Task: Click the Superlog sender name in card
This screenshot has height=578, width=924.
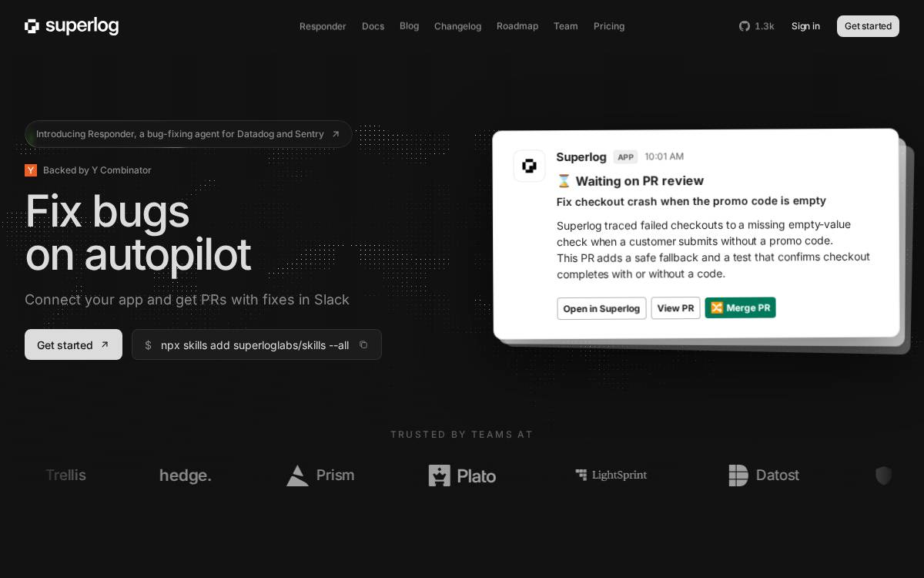Action: coord(581,157)
